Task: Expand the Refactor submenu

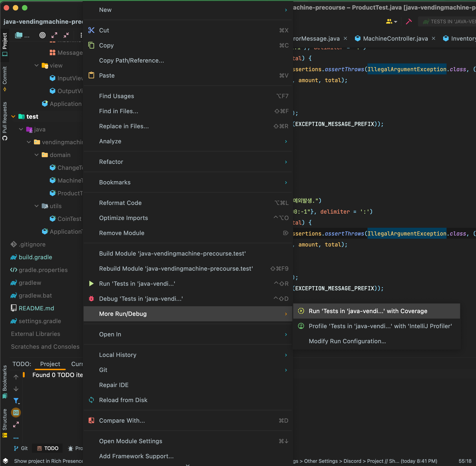Action: coord(188,162)
